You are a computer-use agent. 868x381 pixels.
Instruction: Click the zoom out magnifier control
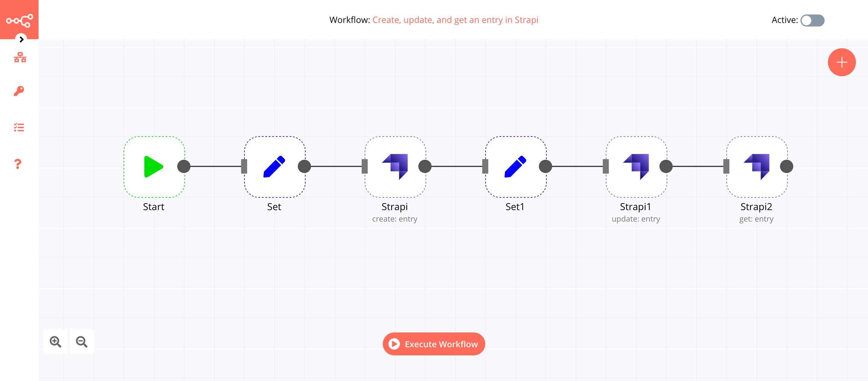pyautogui.click(x=82, y=342)
